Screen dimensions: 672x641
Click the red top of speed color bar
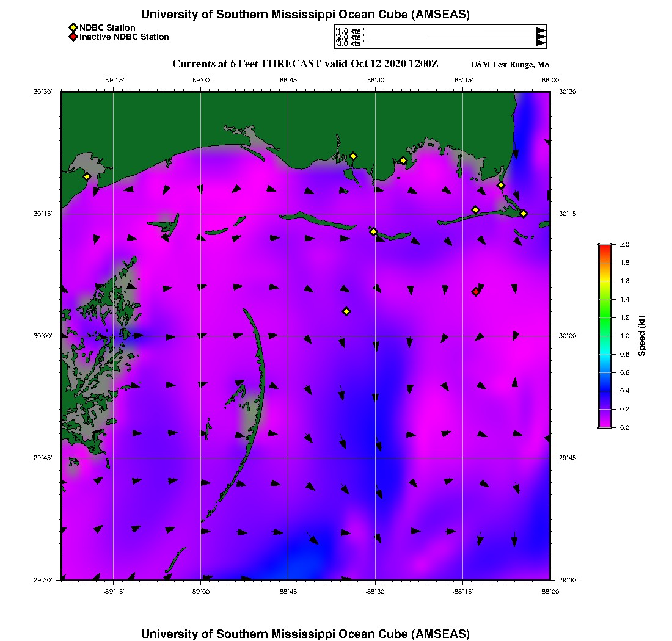pos(605,247)
